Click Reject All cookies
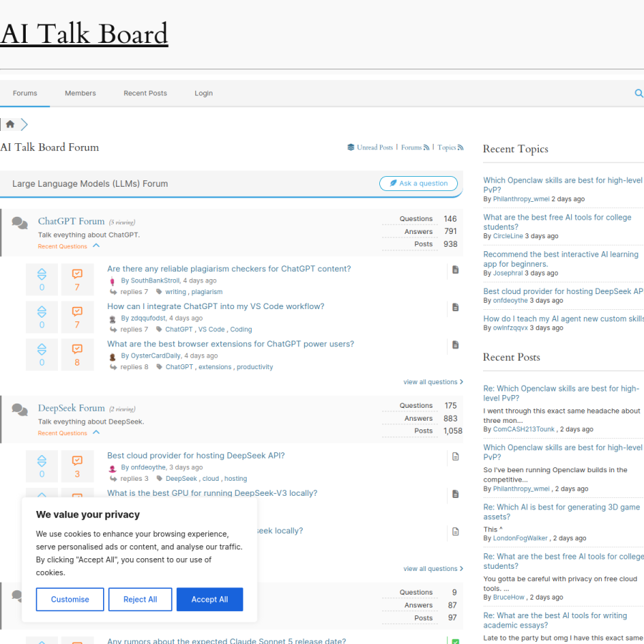The width and height of the screenshot is (644, 644). pyautogui.click(x=140, y=599)
